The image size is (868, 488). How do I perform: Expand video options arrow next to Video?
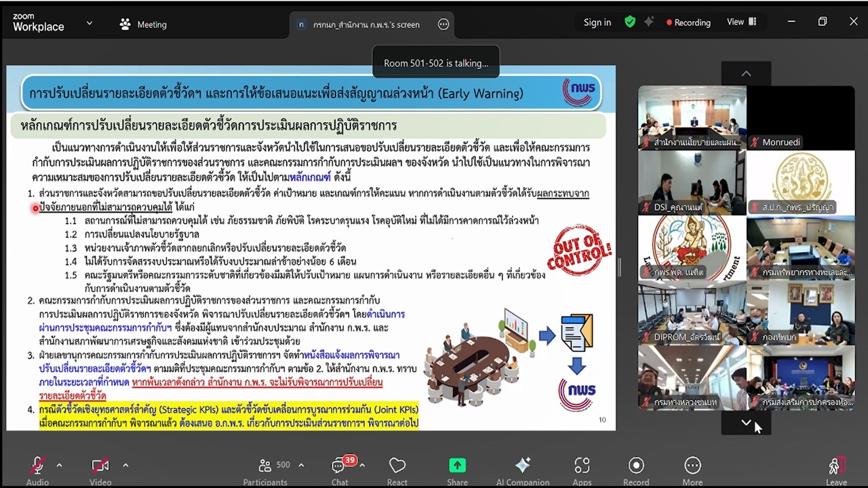[x=125, y=465]
